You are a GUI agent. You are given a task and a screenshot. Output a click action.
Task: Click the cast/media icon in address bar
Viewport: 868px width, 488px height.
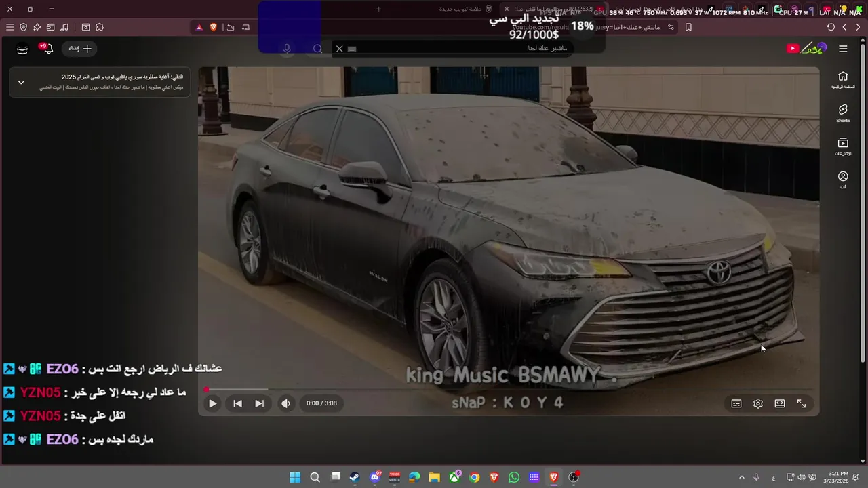pos(245,27)
